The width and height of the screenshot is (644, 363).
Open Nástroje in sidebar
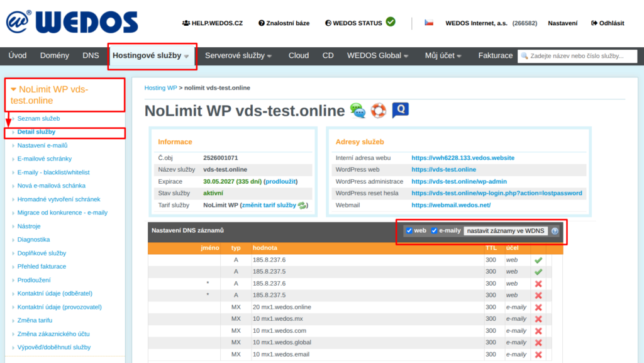point(29,226)
